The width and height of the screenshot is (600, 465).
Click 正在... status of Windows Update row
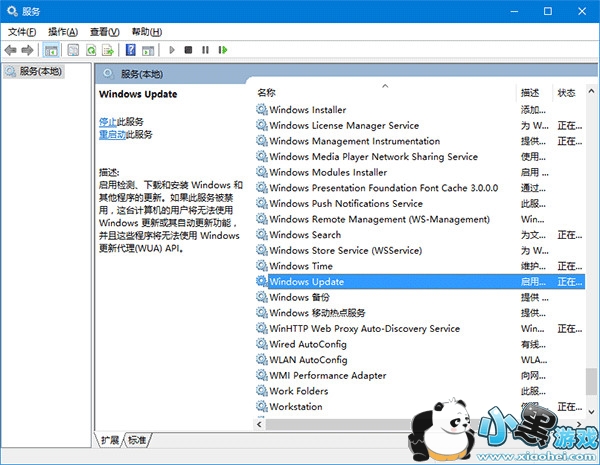570,282
